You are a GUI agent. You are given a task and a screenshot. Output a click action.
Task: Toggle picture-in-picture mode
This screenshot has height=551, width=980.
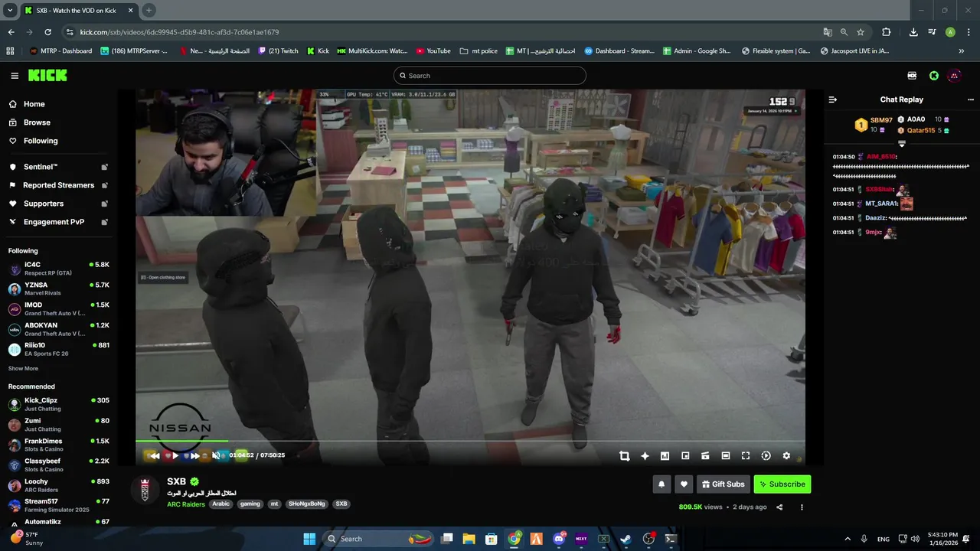pos(685,455)
